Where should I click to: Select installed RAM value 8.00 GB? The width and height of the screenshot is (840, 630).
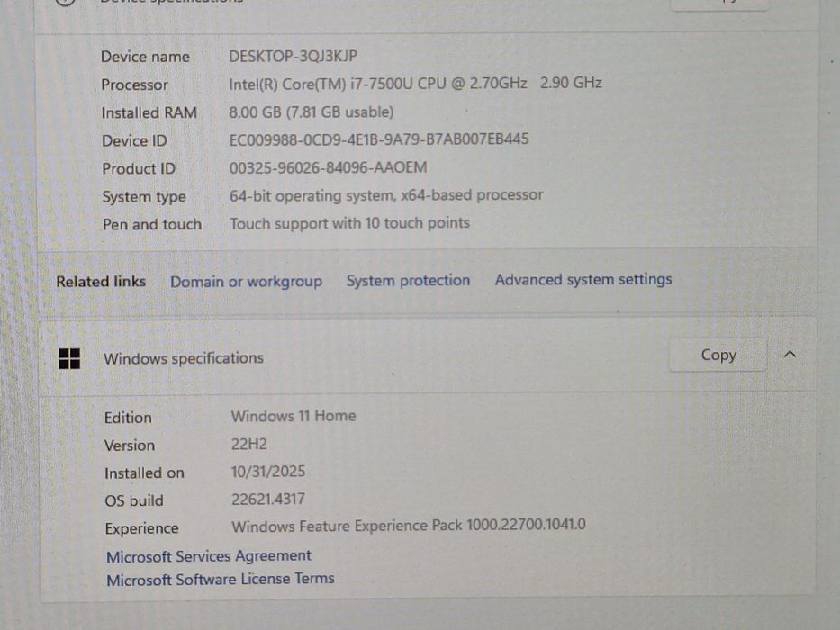click(312, 112)
